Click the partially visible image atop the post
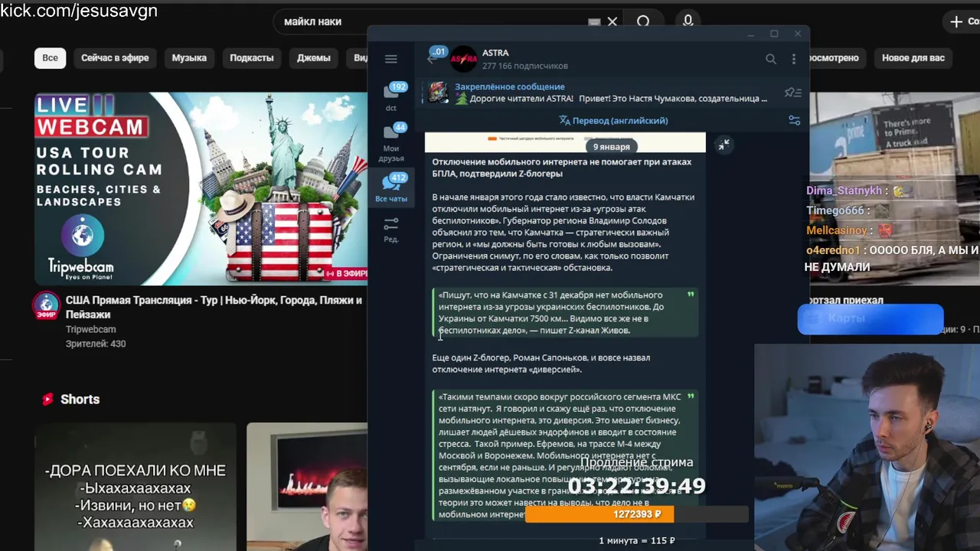Screen dimensions: 980x551 point(565,142)
